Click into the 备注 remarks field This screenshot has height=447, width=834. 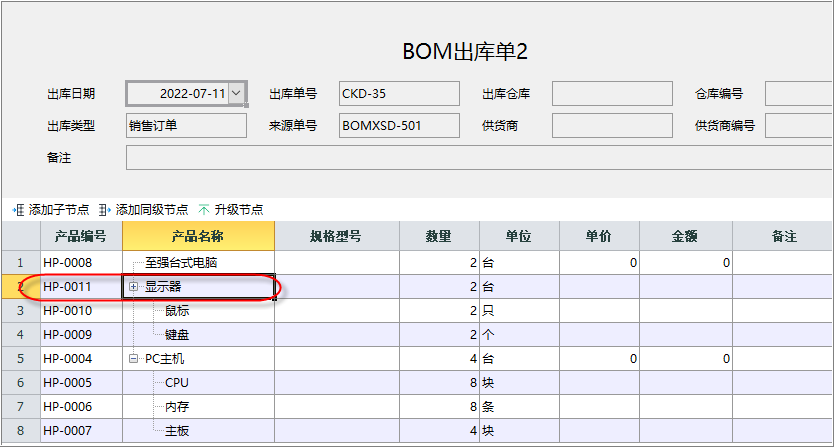tap(480, 158)
